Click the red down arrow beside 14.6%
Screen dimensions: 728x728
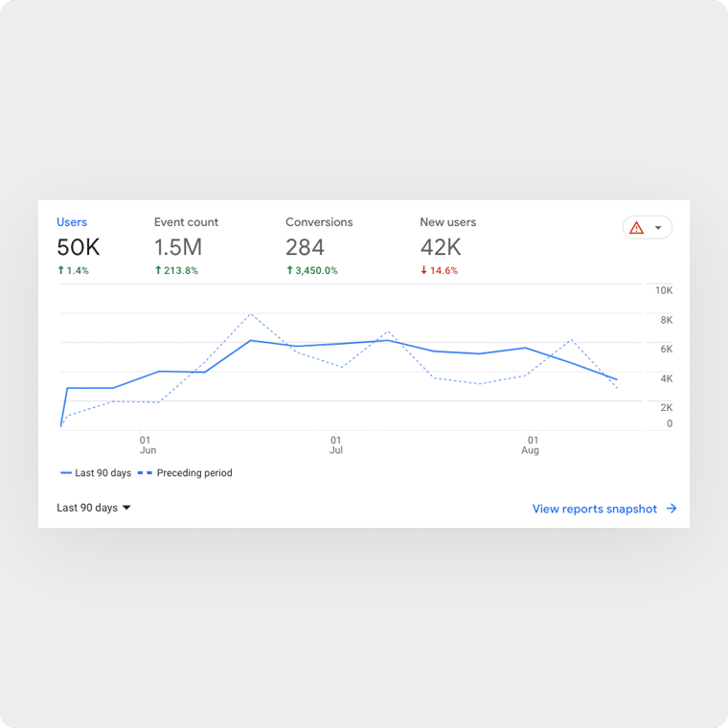(423, 271)
